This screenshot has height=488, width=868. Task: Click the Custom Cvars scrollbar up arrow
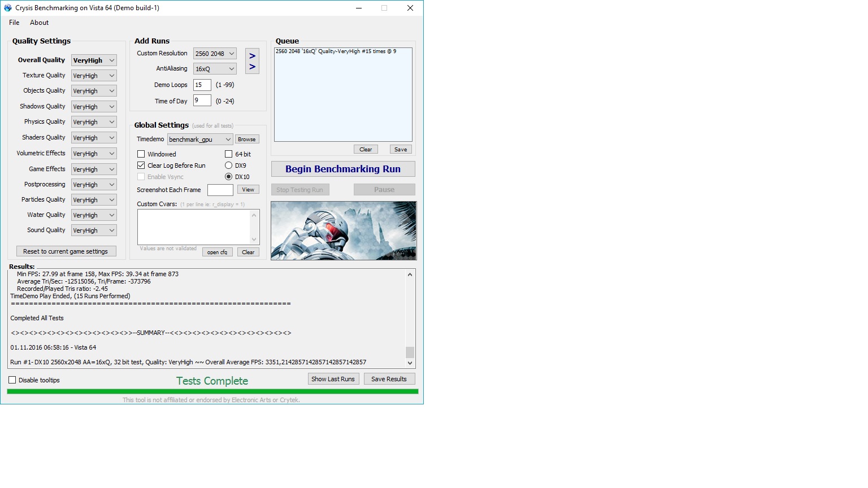[254, 215]
